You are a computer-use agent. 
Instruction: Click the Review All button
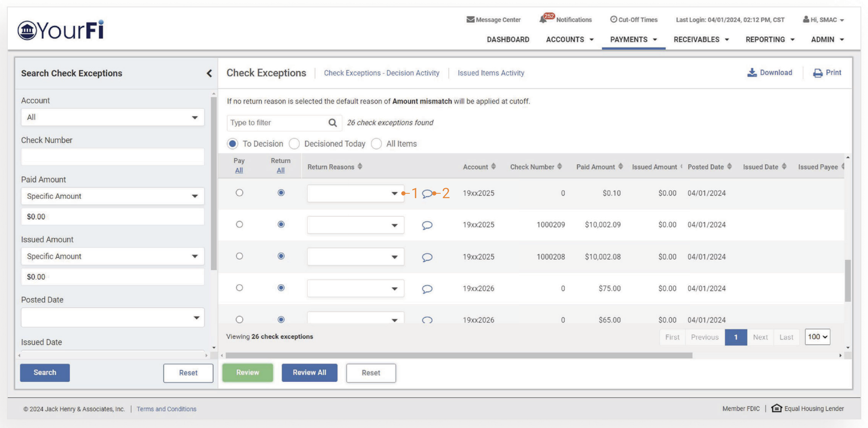tap(309, 373)
